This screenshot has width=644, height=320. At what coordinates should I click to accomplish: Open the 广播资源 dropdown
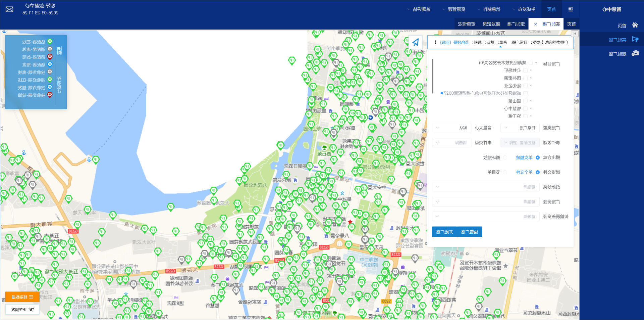(x=486, y=202)
